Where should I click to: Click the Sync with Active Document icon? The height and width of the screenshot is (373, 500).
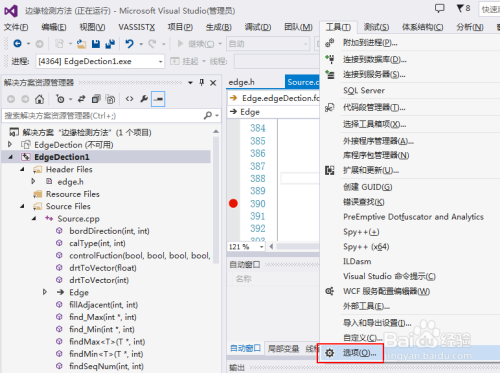(81, 99)
